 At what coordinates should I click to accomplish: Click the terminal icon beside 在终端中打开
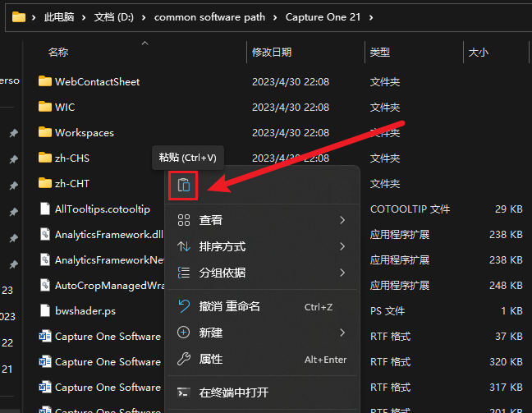click(184, 392)
